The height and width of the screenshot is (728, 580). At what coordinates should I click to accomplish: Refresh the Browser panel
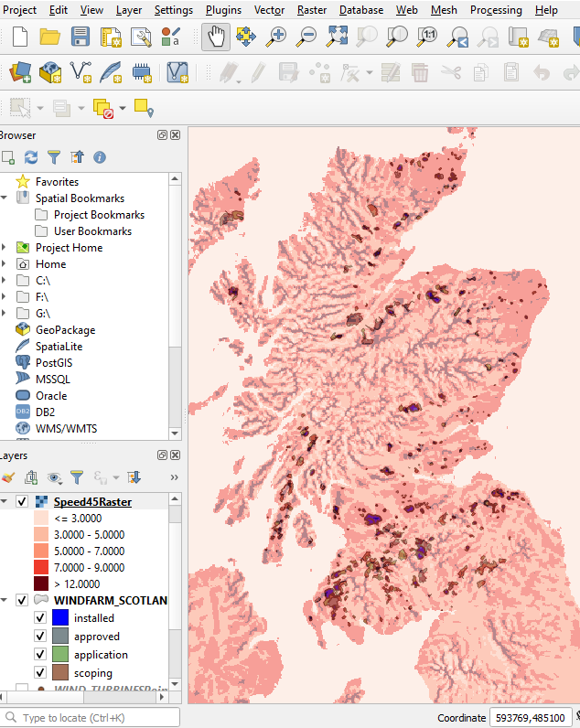(x=31, y=157)
